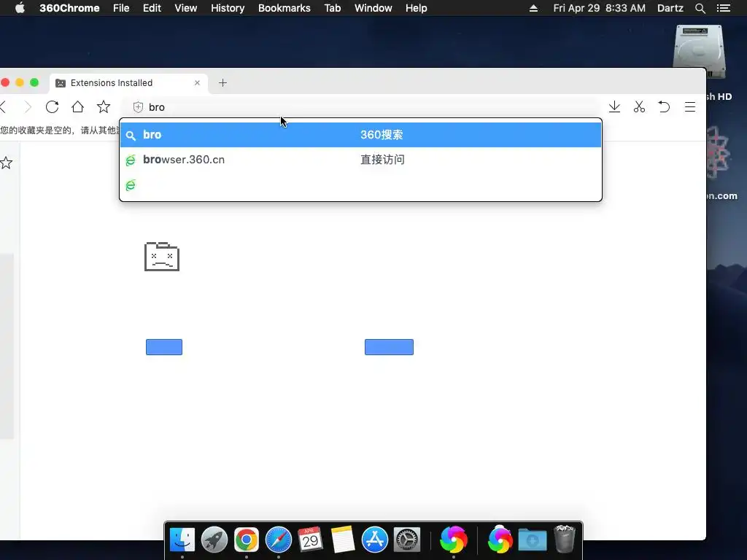The width and height of the screenshot is (747, 560).
Task: Launch Safari from the Dock
Action: tap(279, 540)
